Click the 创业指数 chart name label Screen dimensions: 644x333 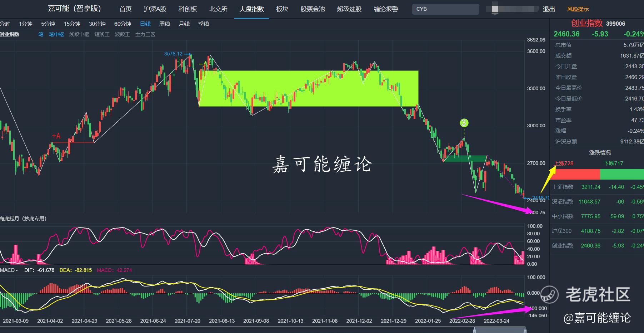(x=10, y=34)
